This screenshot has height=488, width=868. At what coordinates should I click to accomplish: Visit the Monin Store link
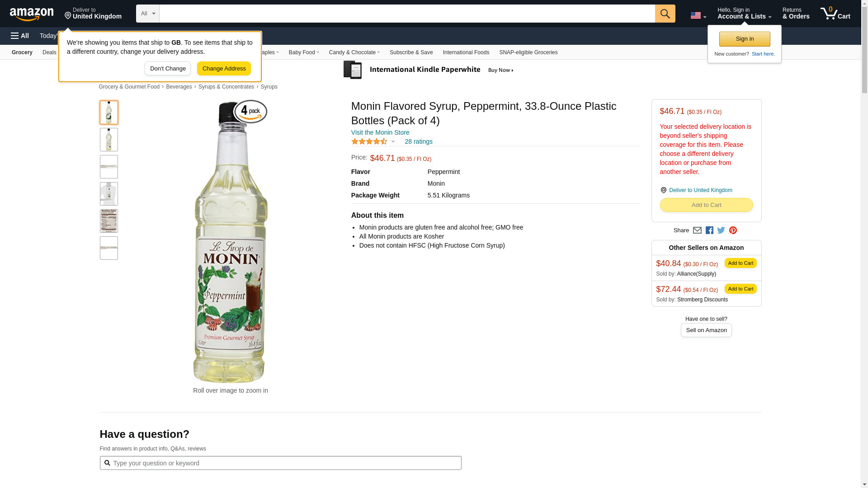380,132
